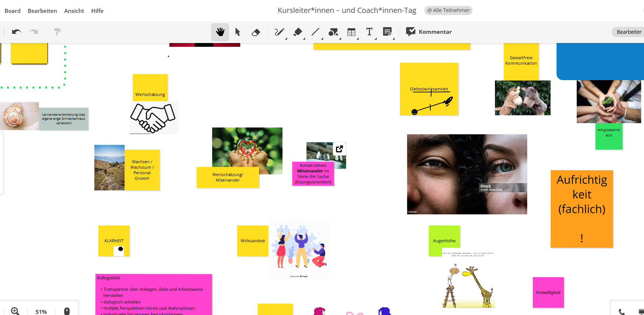The height and width of the screenshot is (315, 644).
Task: Open external link on penguin image
Action: tap(339, 149)
